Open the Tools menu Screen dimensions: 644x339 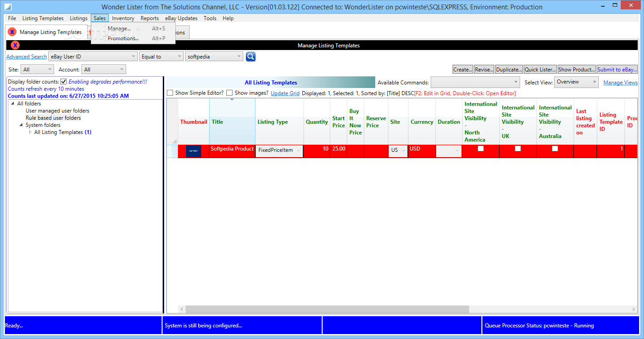pos(210,18)
